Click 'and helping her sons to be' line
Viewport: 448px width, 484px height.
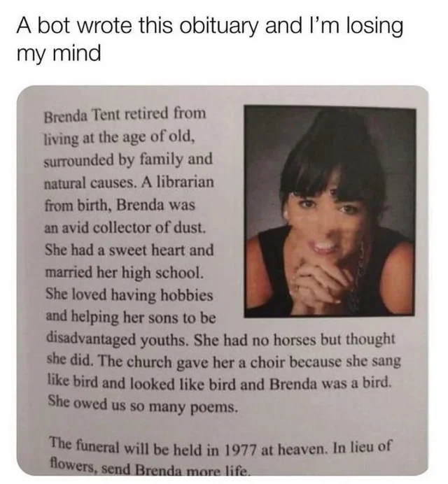pos(131,318)
